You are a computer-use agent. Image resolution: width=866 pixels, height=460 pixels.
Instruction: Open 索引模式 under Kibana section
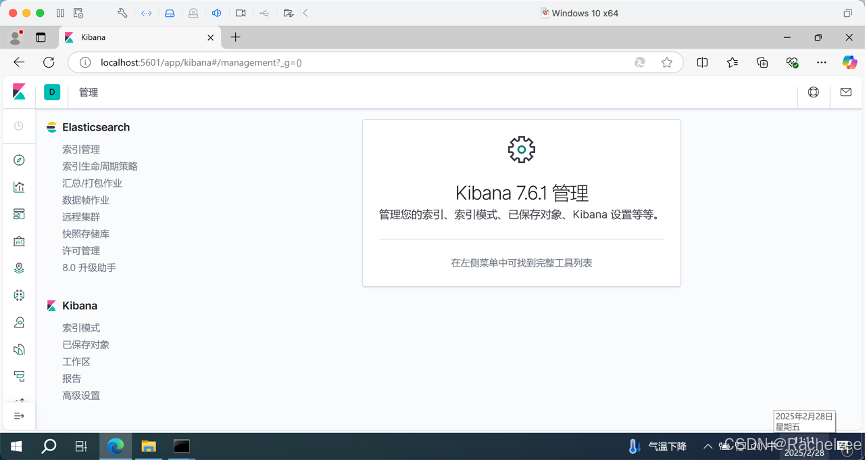(x=81, y=328)
